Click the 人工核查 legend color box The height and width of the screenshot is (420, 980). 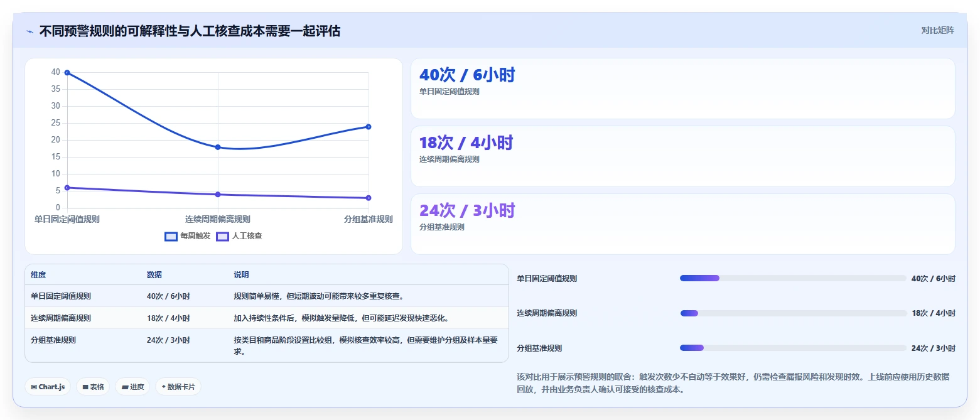tap(222, 237)
